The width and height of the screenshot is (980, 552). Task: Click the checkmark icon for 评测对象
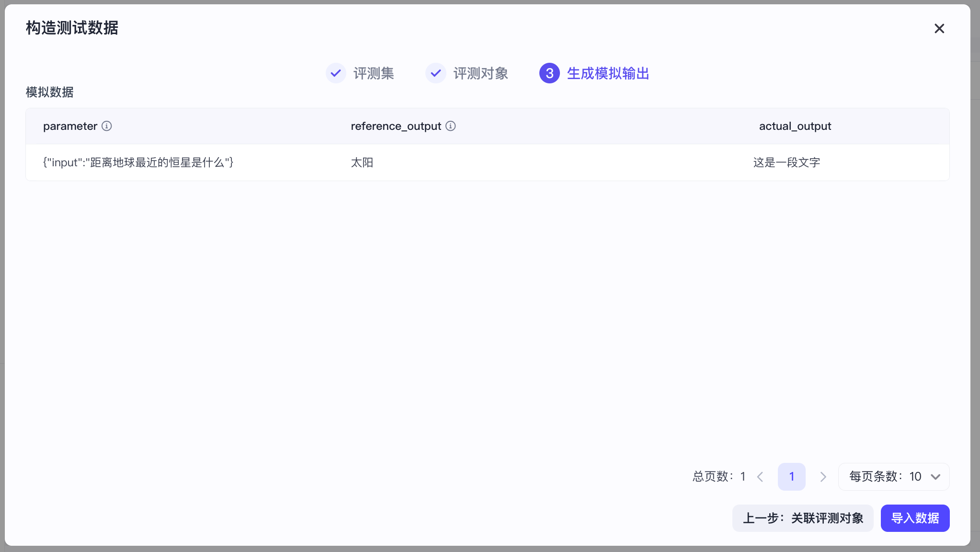click(436, 73)
